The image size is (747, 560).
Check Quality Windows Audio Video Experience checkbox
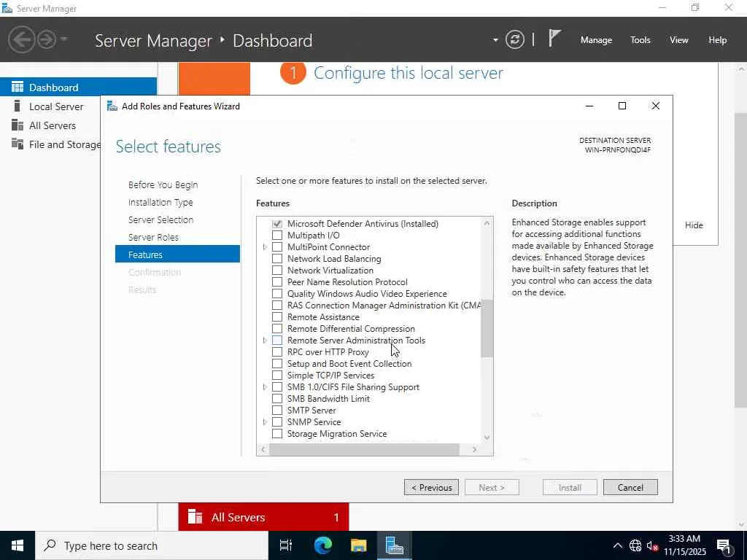(x=276, y=294)
